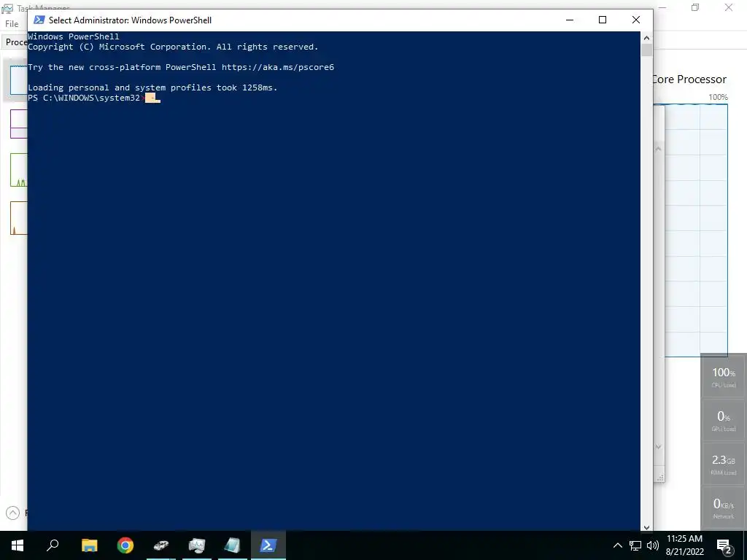Open Google Chrome from the taskbar
The image size is (747, 560).
125,545
